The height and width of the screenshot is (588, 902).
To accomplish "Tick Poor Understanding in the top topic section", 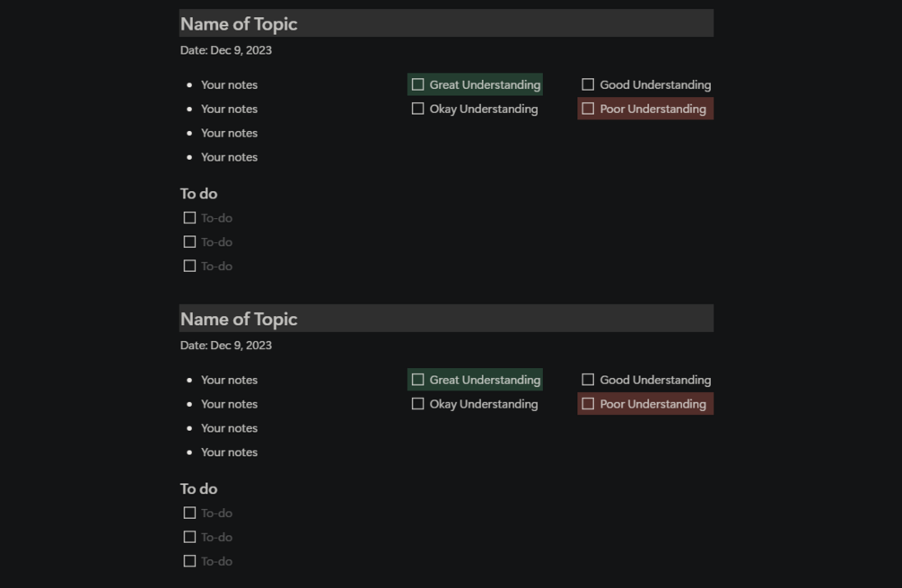I will [588, 109].
